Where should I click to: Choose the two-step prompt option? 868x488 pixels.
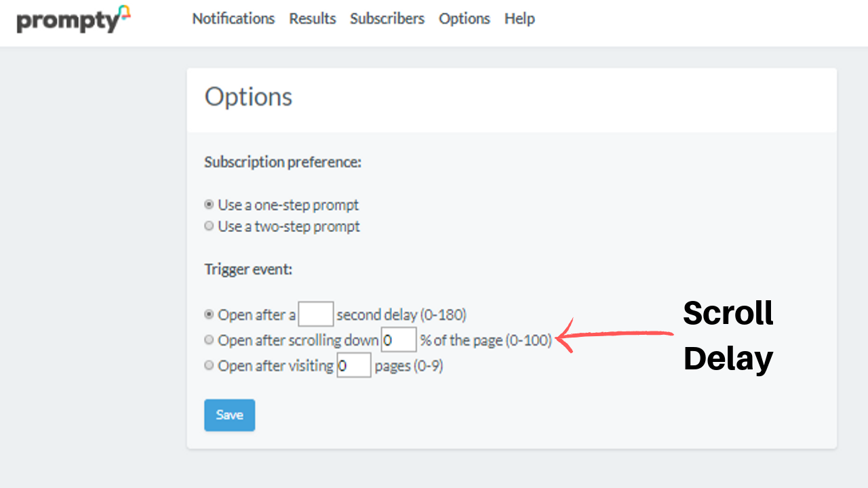pos(210,226)
